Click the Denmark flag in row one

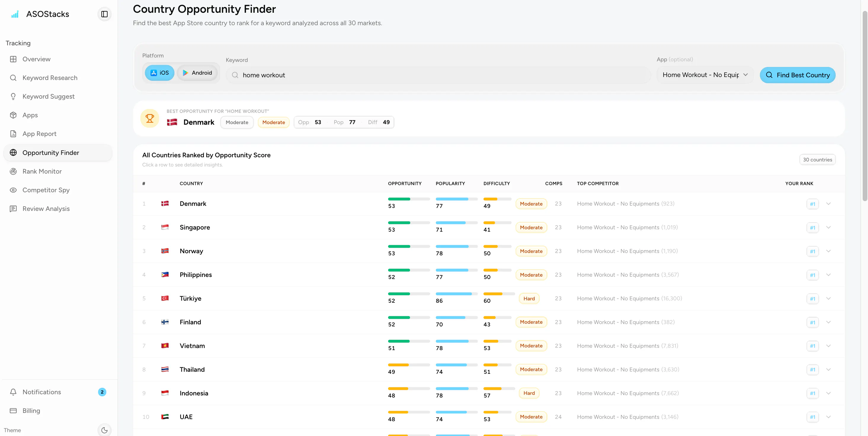point(165,203)
